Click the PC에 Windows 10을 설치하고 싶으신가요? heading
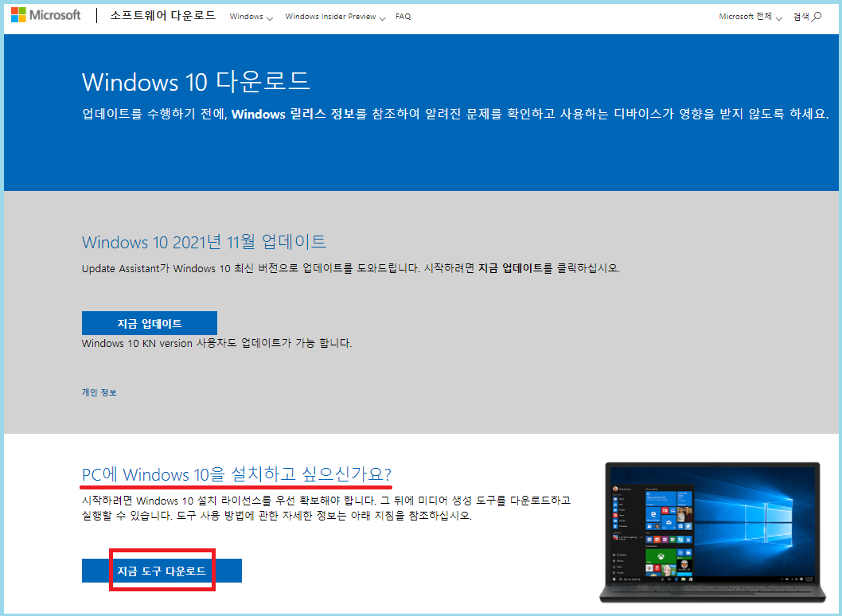The width and height of the screenshot is (842, 616). coord(236,474)
